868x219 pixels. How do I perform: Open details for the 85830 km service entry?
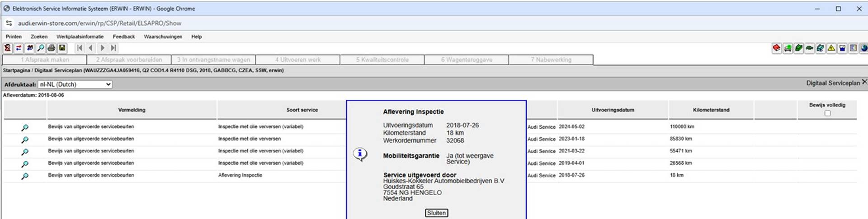click(25, 140)
